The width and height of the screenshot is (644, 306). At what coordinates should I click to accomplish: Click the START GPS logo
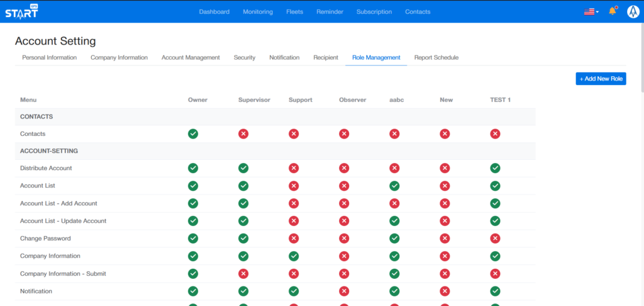tap(22, 11)
